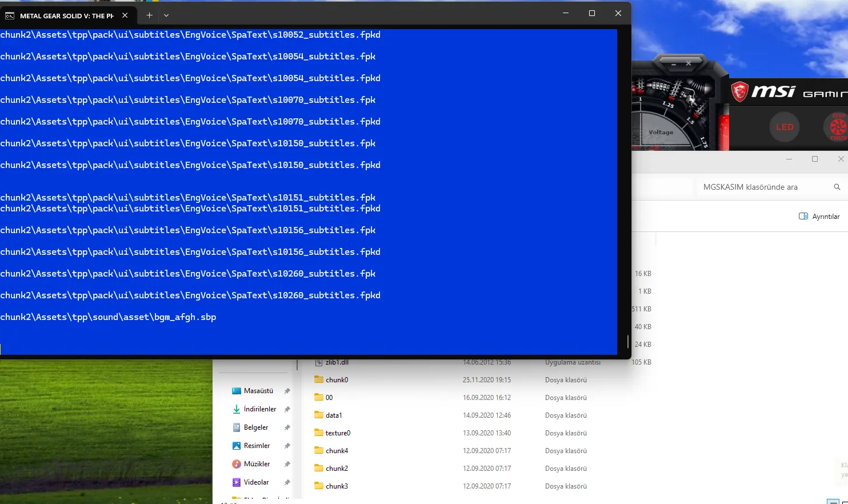Select the texture0 folder icon
848x504 pixels.
pyautogui.click(x=319, y=433)
